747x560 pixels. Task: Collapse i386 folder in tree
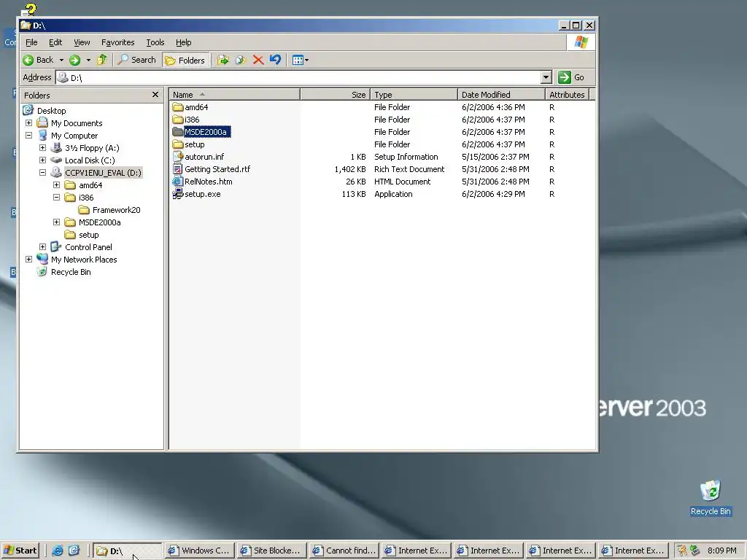pos(56,197)
